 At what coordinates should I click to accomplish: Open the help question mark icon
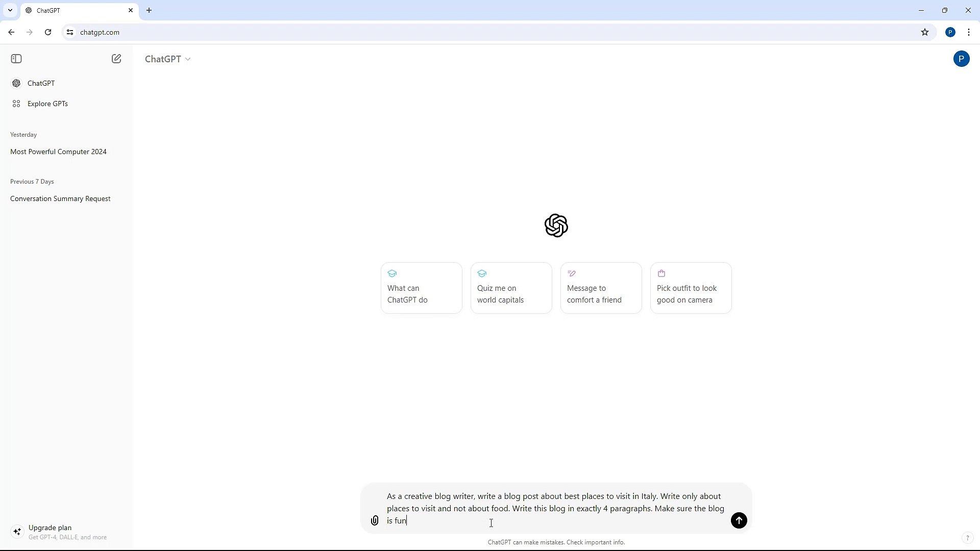[967, 538]
